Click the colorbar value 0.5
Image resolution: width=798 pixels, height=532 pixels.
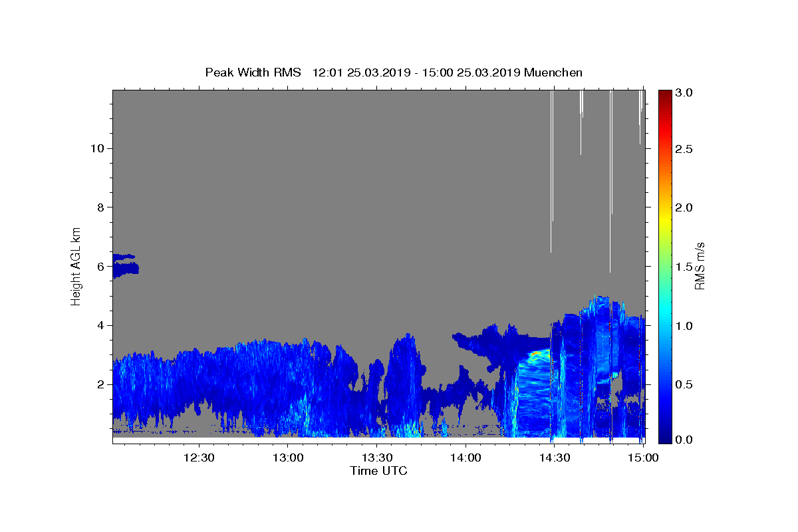[684, 384]
